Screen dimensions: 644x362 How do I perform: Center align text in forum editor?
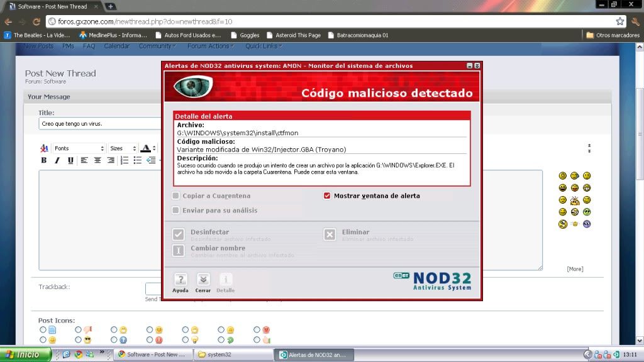[x=97, y=160]
